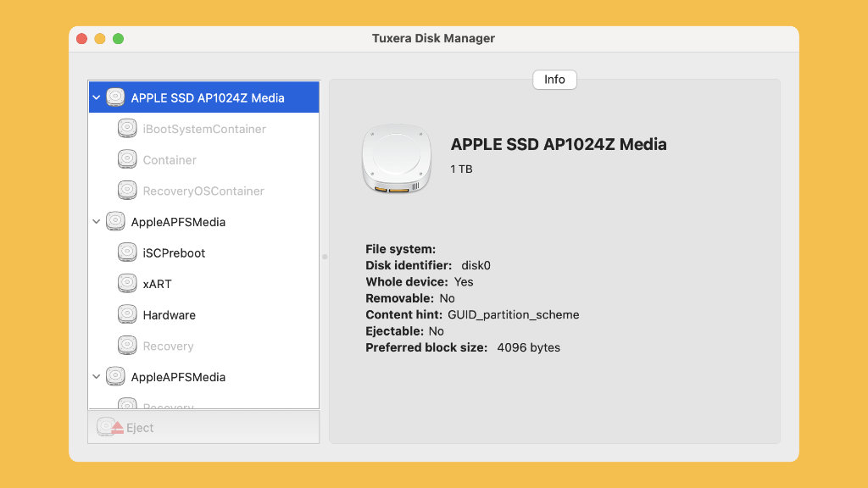Screen dimensions: 868x488
Task: Click the iBootSystemContainer volume icon
Action: (x=127, y=129)
